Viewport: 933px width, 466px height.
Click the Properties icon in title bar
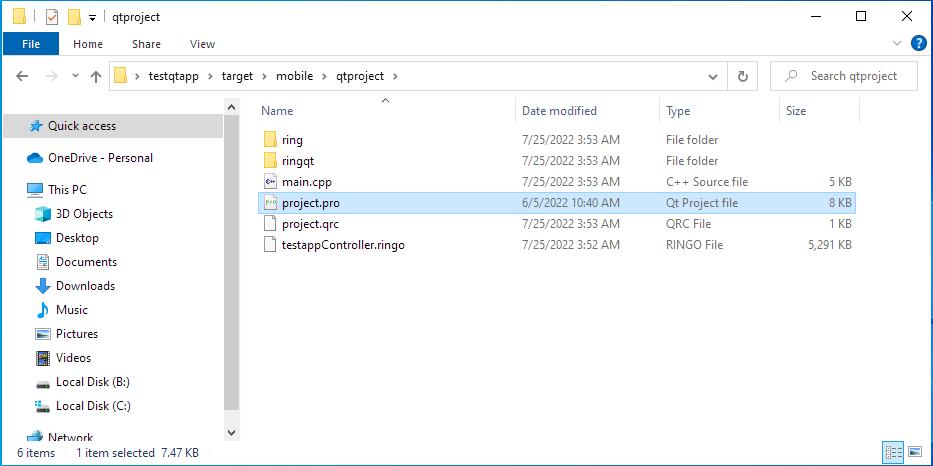coord(52,17)
